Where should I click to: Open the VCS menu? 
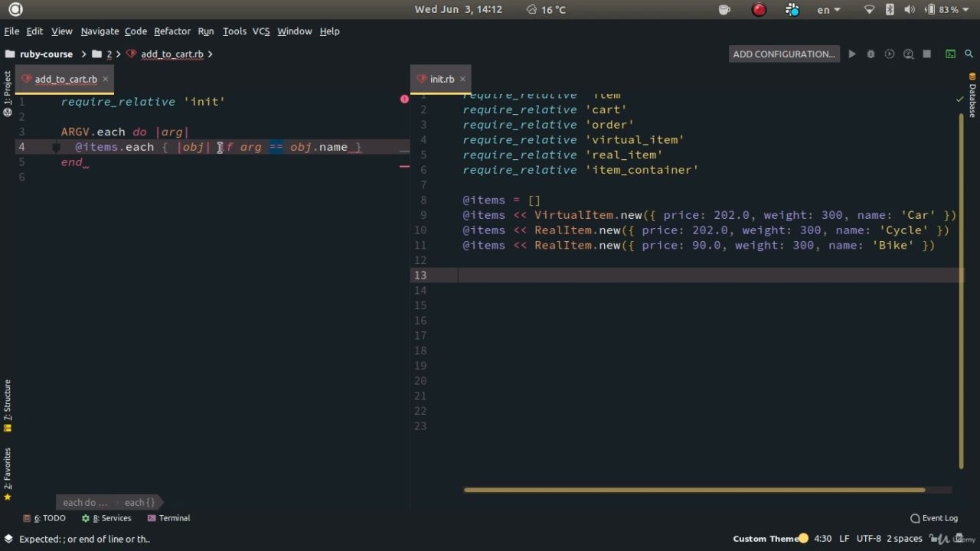click(261, 31)
